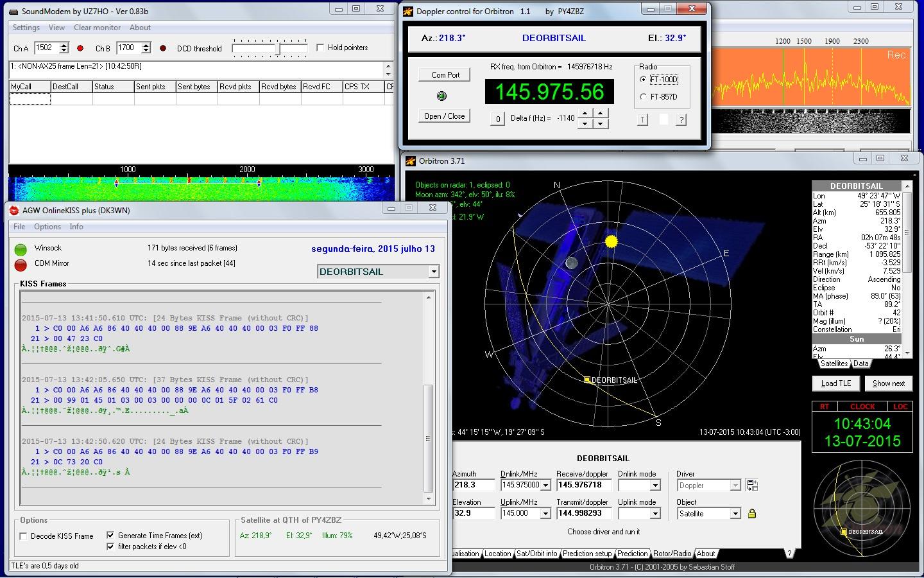The height and width of the screenshot is (578, 924).
Task: Check the Decode KISS Frame option
Action: pos(24,536)
